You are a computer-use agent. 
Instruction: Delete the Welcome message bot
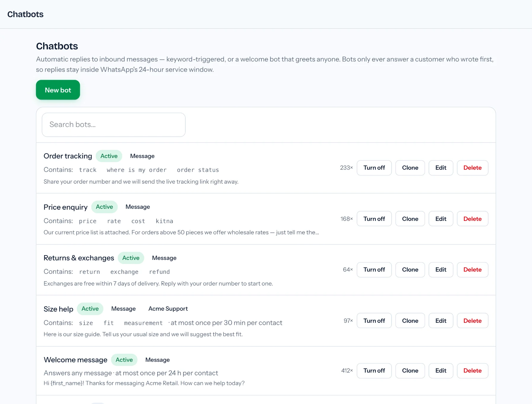[473, 371]
